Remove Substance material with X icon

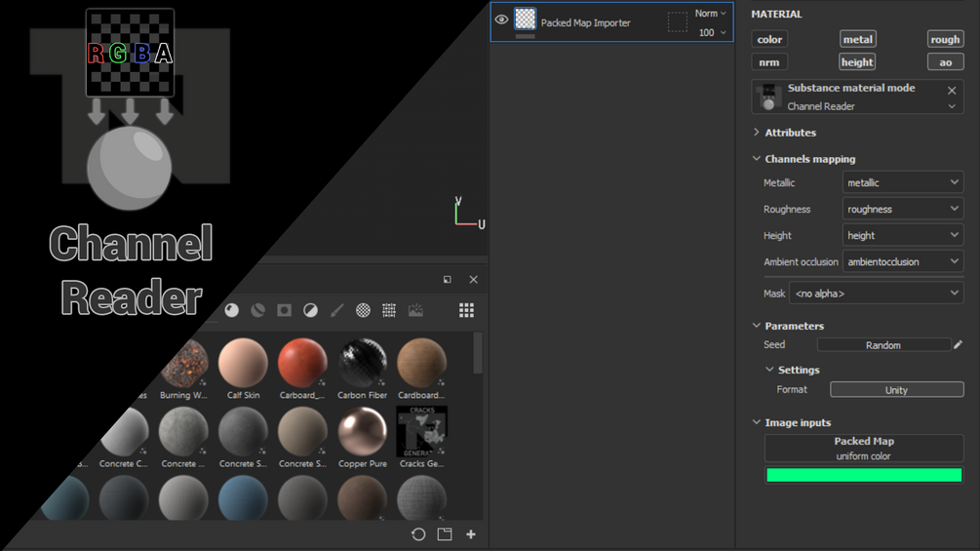pyautogui.click(x=952, y=91)
